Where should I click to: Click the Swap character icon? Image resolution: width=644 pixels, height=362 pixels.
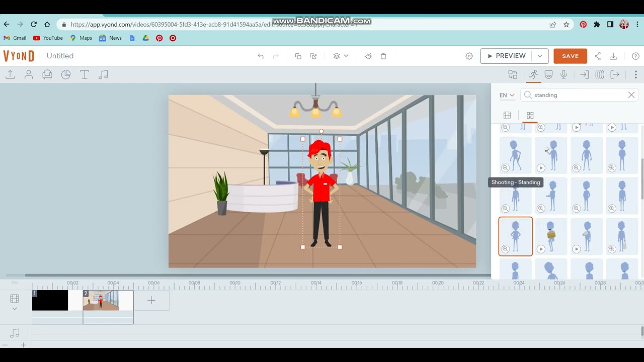[513, 75]
